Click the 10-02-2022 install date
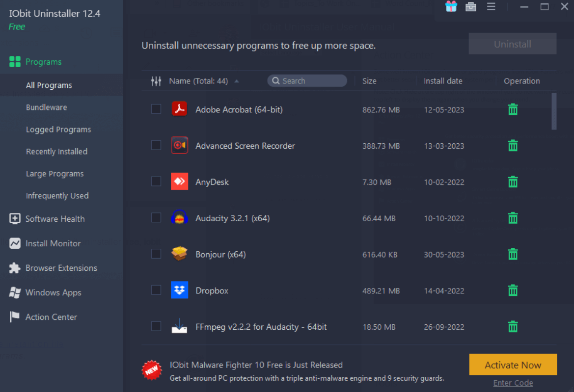Viewport: 574px width, 392px height. pyautogui.click(x=444, y=182)
